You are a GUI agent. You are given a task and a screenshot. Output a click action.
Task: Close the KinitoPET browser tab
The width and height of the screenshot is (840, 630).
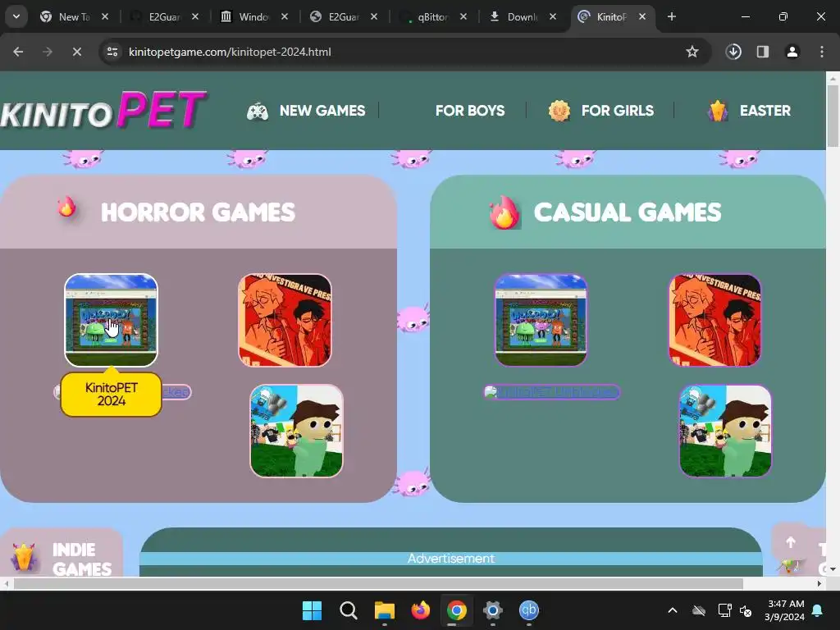pos(642,16)
